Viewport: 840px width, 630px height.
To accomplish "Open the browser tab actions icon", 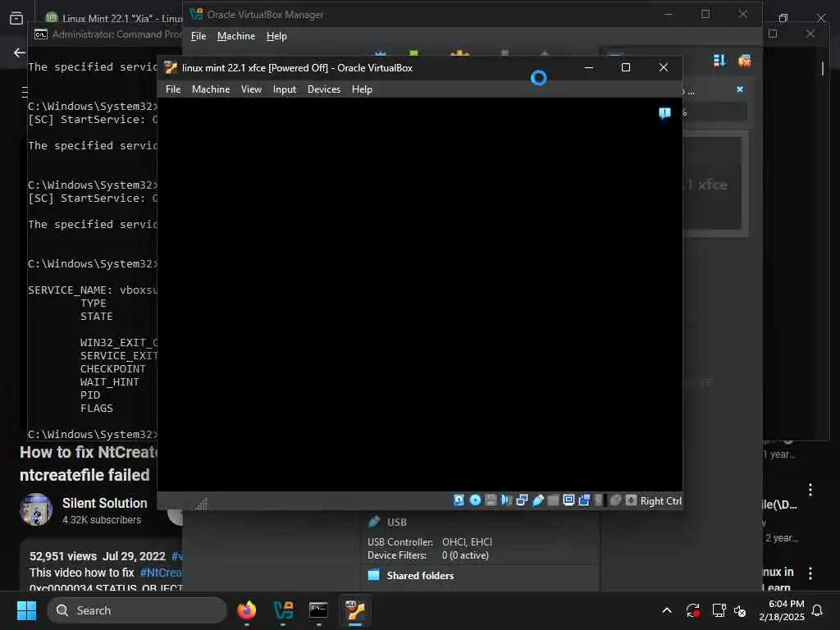I will click(16, 18).
